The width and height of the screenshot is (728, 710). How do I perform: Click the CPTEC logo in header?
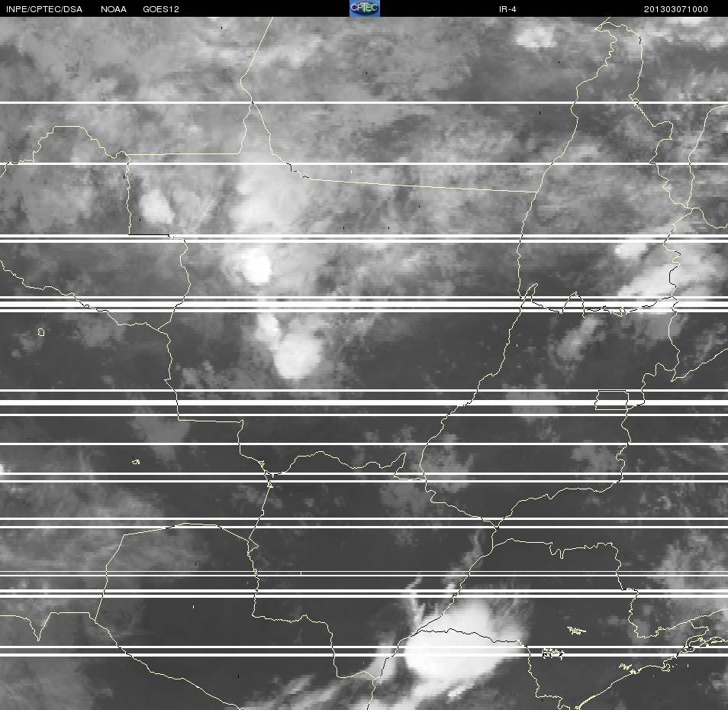click(365, 8)
